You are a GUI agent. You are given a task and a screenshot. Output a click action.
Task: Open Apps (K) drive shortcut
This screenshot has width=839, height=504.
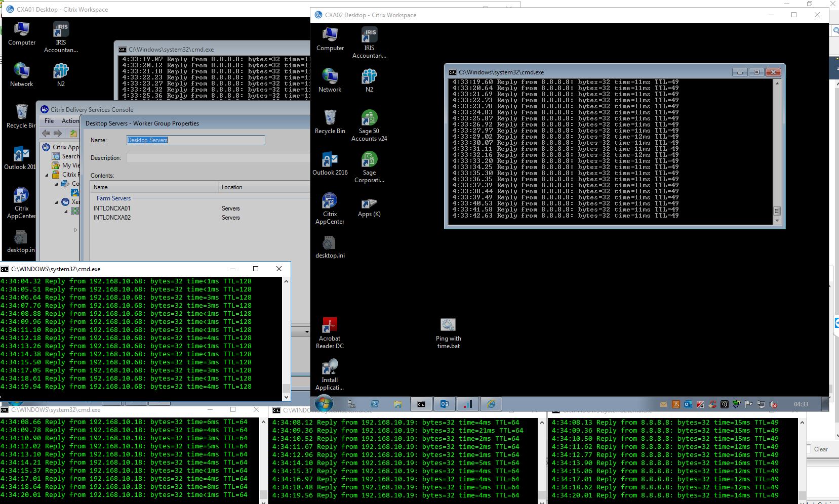[x=369, y=204]
